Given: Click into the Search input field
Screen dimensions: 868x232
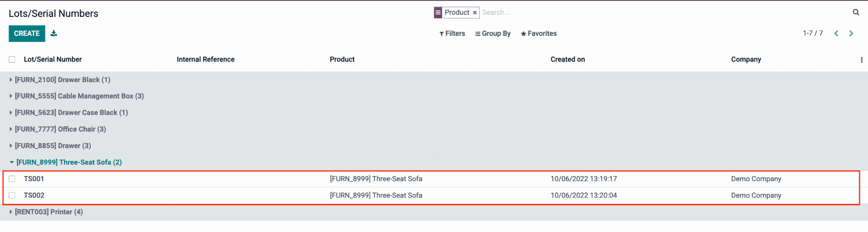Looking at the screenshot, I should point(651,13).
